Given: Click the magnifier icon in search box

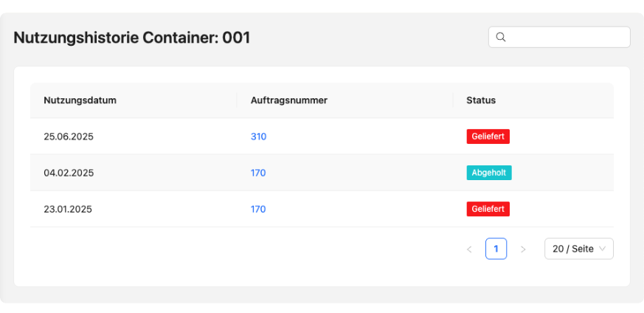Looking at the screenshot, I should coord(501,38).
